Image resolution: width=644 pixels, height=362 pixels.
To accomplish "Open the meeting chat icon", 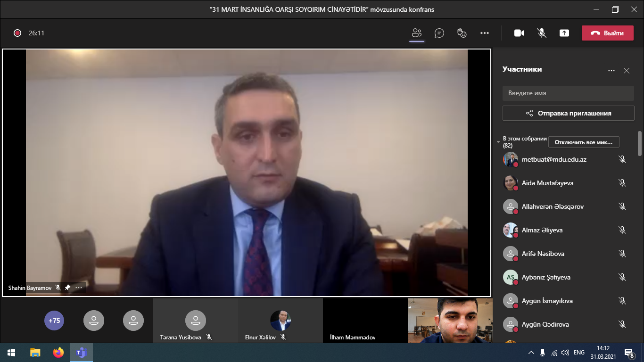I will click(x=439, y=33).
